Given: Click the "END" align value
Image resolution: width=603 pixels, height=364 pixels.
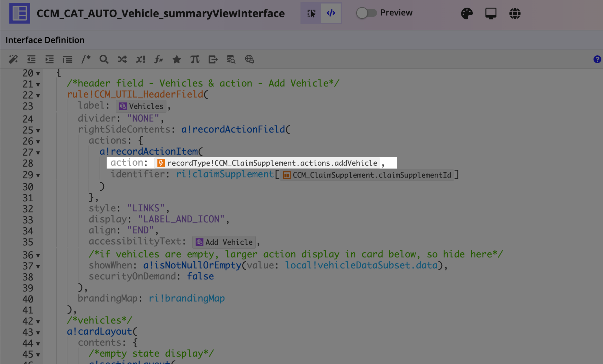Looking at the screenshot, I should tap(140, 230).
